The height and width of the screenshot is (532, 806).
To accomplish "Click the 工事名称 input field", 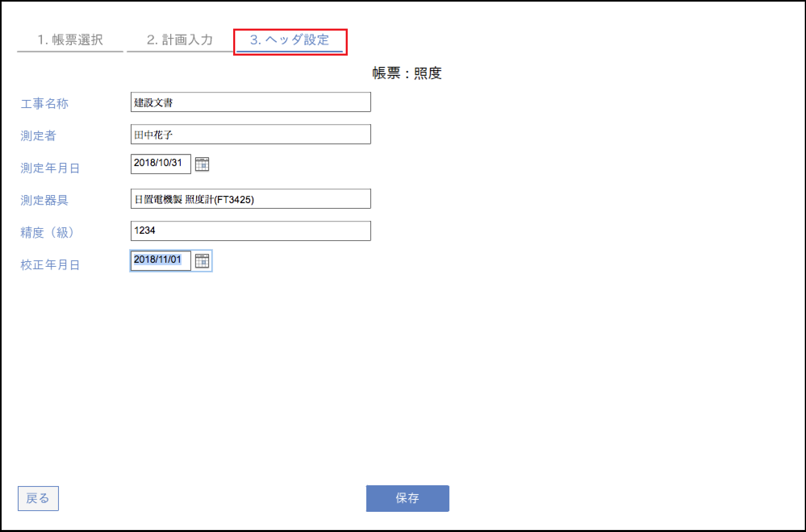I will [251, 102].
